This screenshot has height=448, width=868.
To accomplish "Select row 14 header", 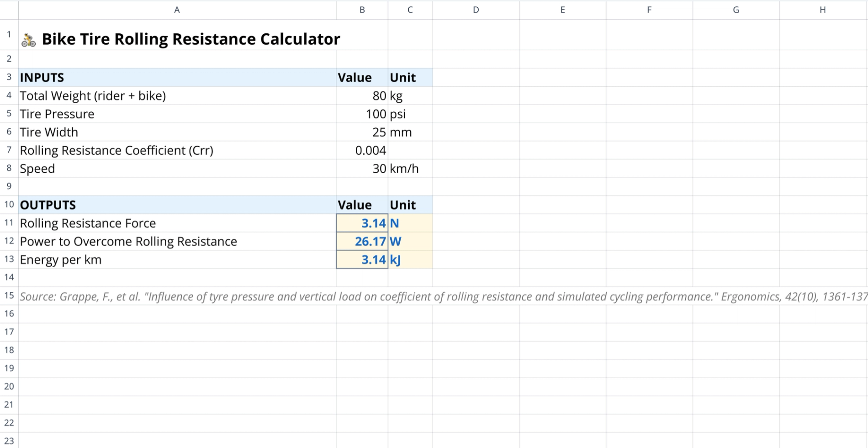I will click(9, 278).
